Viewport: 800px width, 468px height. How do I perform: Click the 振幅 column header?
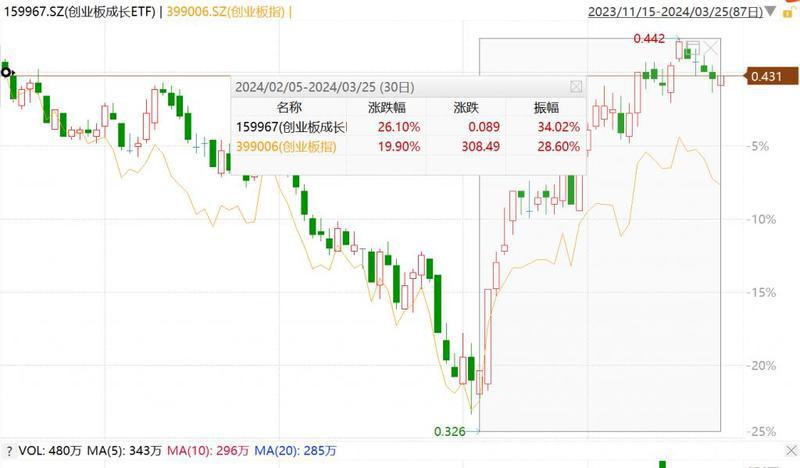point(548,106)
